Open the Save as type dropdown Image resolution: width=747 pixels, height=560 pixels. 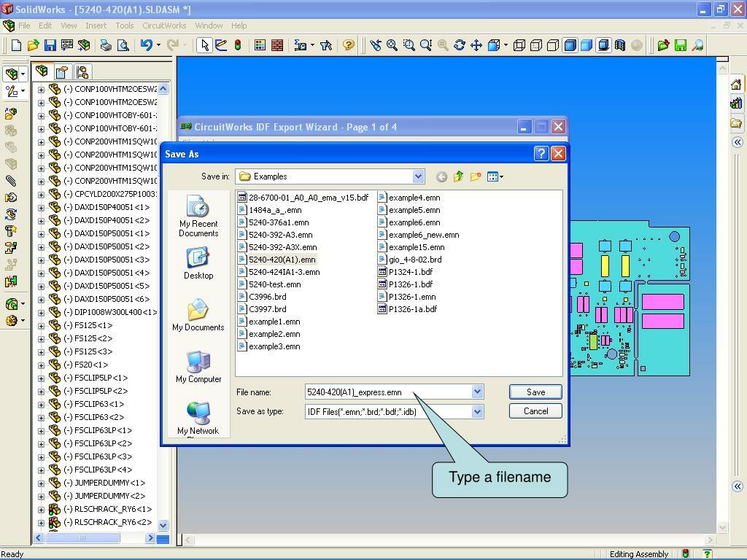pyautogui.click(x=477, y=411)
